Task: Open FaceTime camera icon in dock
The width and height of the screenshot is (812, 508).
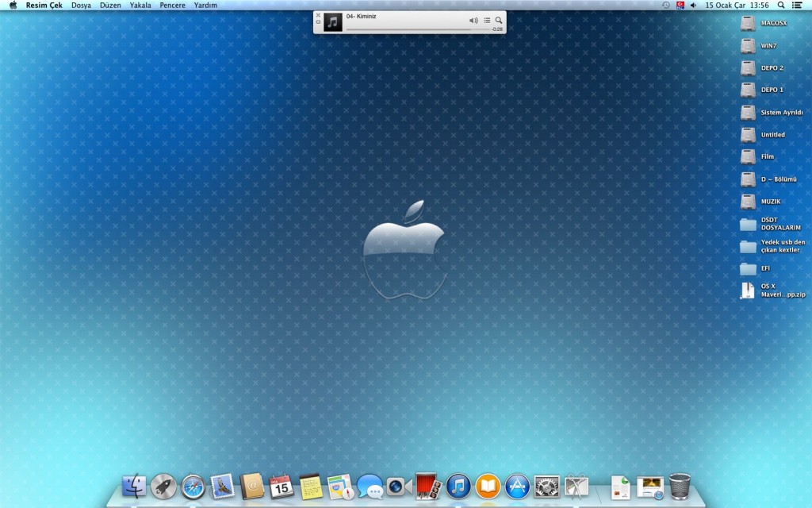Action: 399,487
